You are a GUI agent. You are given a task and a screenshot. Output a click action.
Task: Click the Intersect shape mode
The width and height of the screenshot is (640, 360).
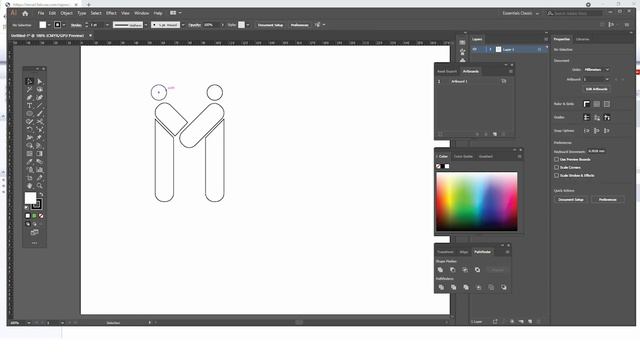(x=465, y=270)
